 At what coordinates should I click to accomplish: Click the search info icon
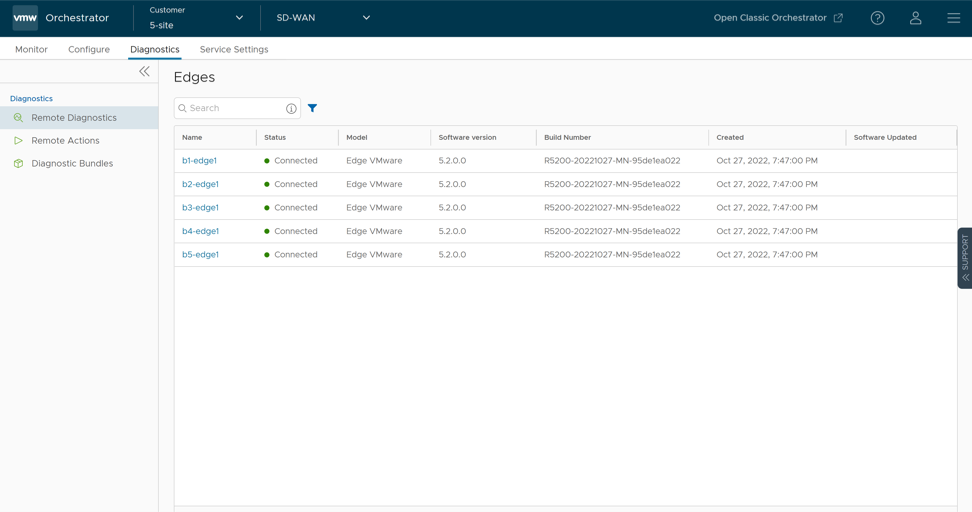click(291, 108)
